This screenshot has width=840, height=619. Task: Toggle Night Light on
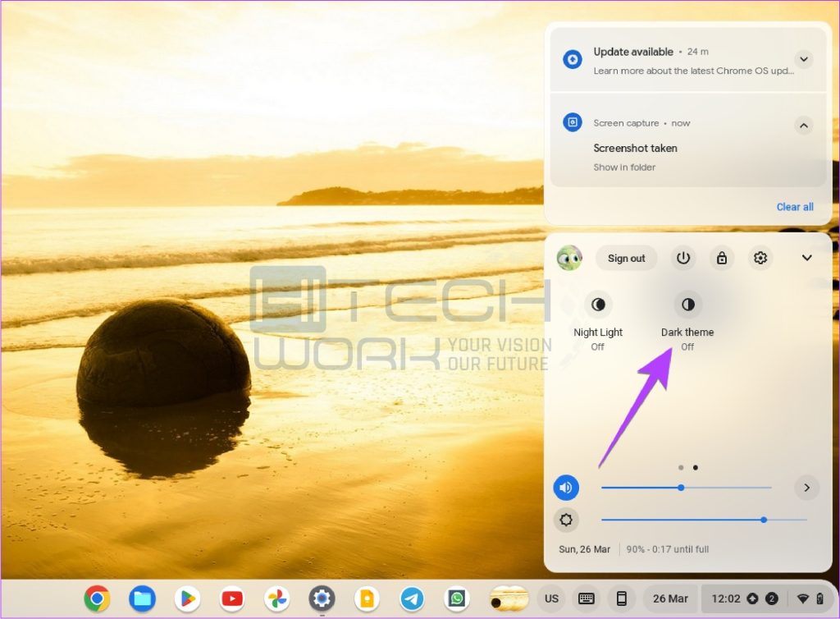(x=598, y=305)
